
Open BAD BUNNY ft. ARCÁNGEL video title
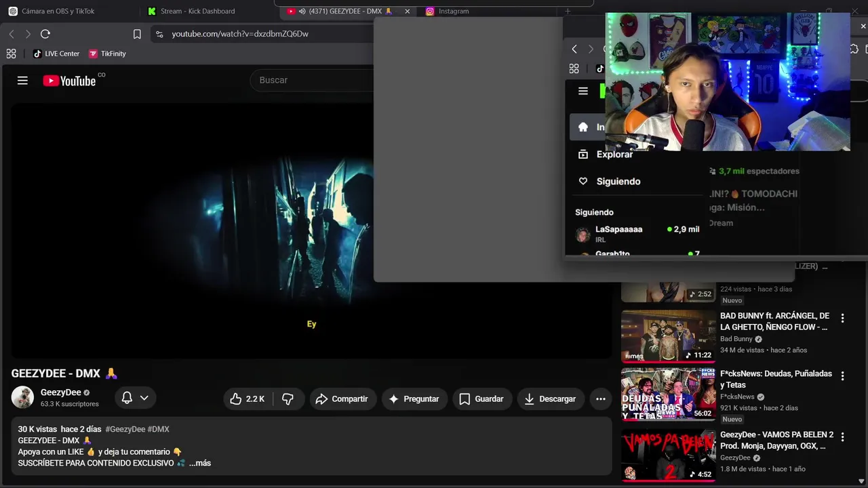point(774,321)
